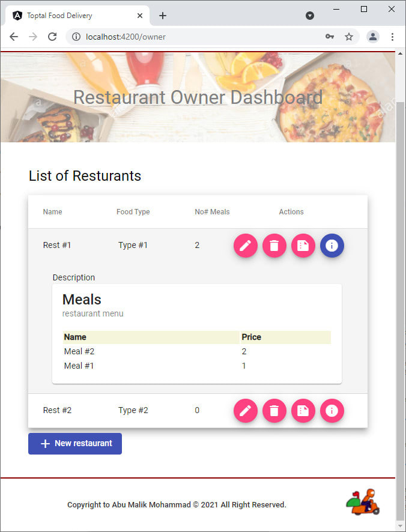Click trash icon for Rest #2
Image resolution: width=406 pixels, height=532 pixels.
coord(274,411)
